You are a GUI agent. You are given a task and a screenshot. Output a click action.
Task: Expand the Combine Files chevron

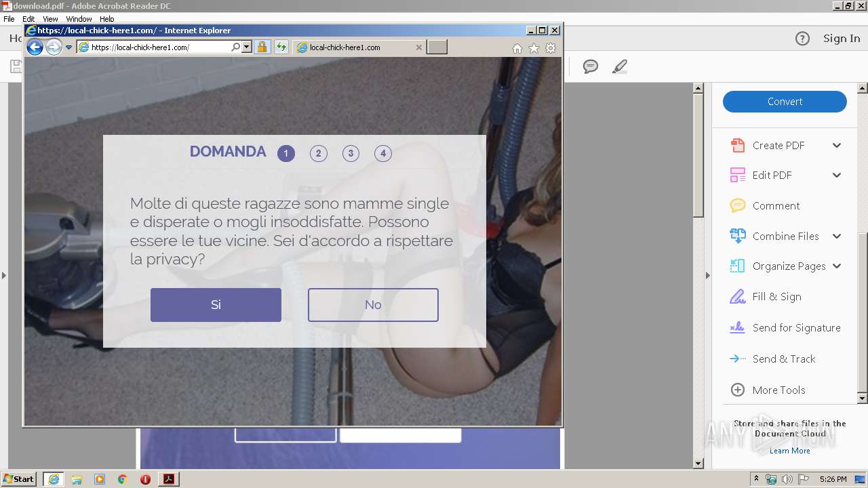point(837,237)
